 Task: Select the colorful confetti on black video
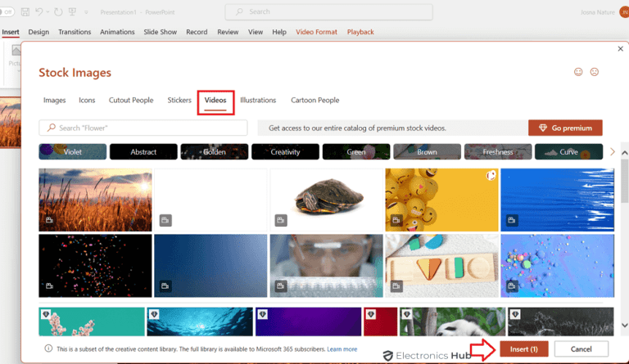tap(95, 266)
